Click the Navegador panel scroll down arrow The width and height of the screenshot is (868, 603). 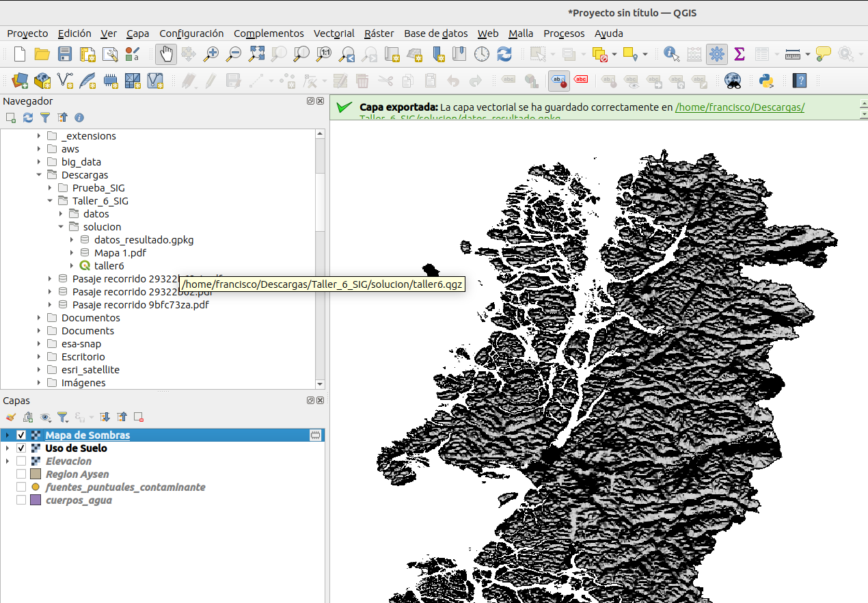click(x=320, y=384)
